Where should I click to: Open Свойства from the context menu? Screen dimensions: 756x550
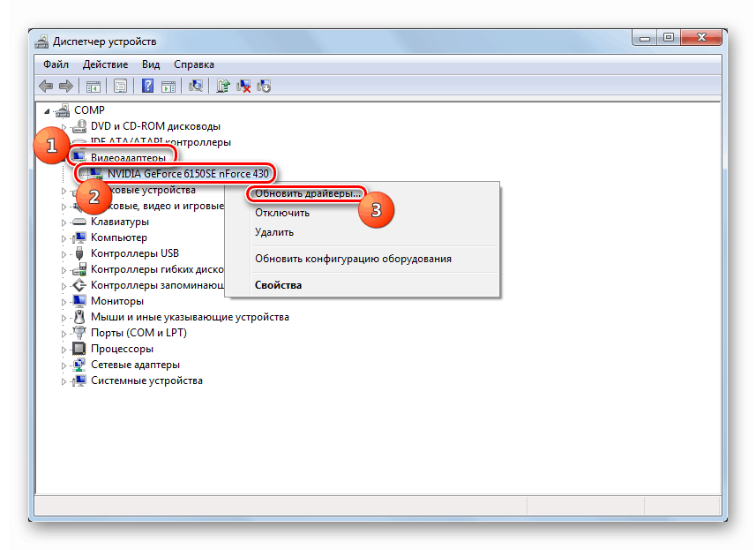[x=278, y=285]
